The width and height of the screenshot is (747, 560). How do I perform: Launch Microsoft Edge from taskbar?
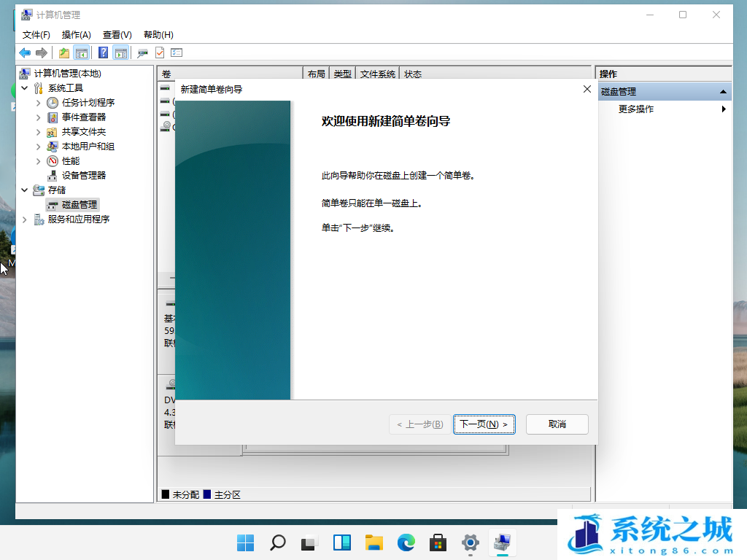406,542
